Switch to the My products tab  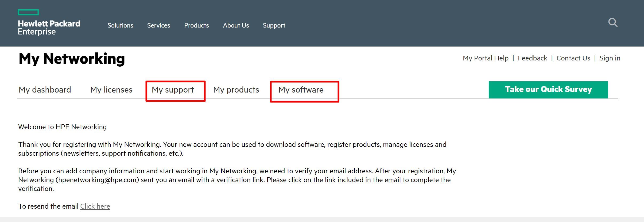(236, 90)
